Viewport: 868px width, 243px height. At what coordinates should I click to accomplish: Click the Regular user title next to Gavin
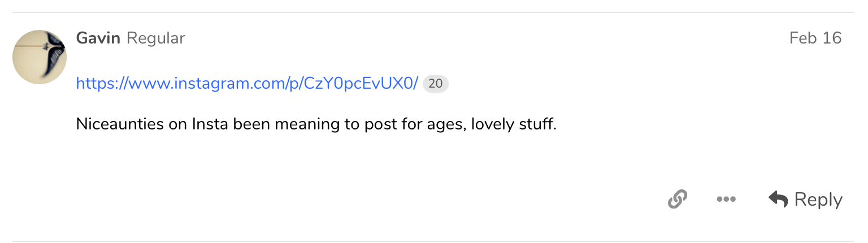(x=156, y=38)
